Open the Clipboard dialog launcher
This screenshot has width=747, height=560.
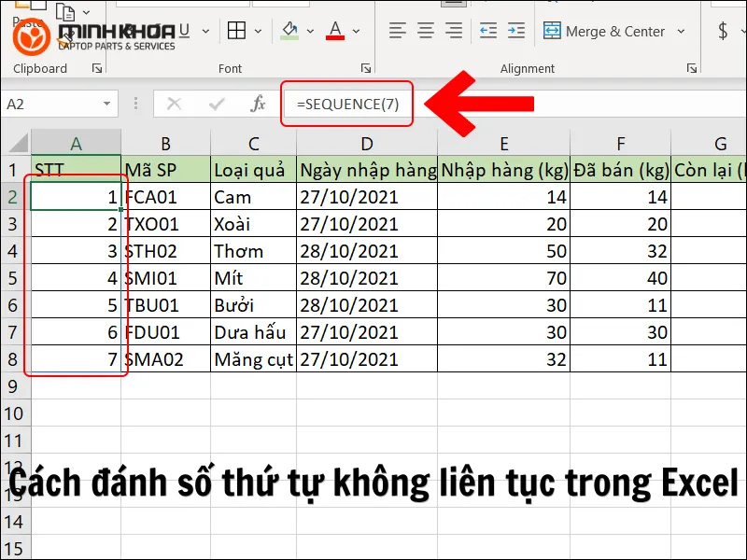tap(97, 68)
